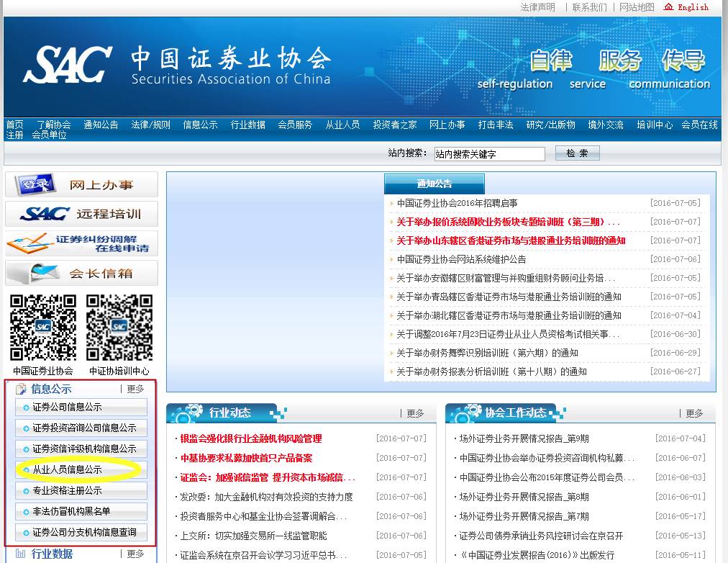Open 信息公示 navigation item

200,125
